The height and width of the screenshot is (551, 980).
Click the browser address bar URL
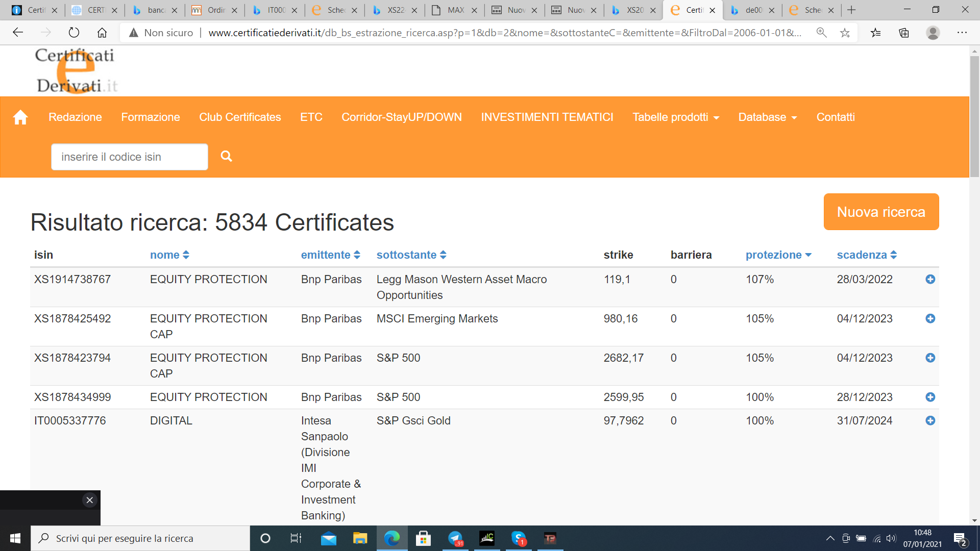(x=504, y=33)
